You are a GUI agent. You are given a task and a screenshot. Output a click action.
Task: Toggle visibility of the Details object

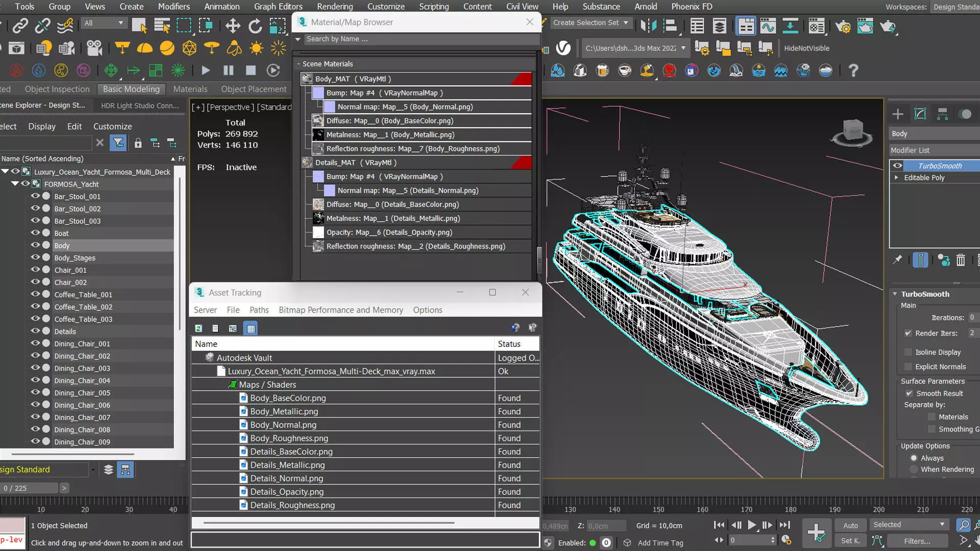35,331
